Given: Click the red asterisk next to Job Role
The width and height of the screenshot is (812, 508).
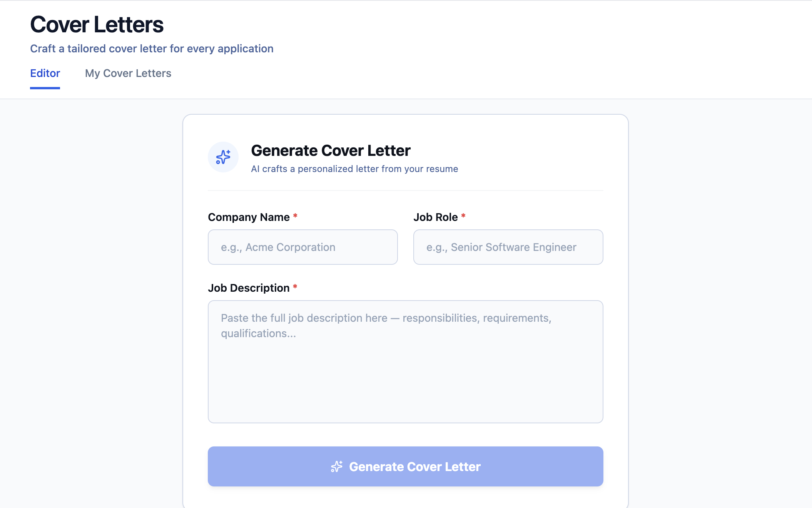Looking at the screenshot, I should 463,216.
